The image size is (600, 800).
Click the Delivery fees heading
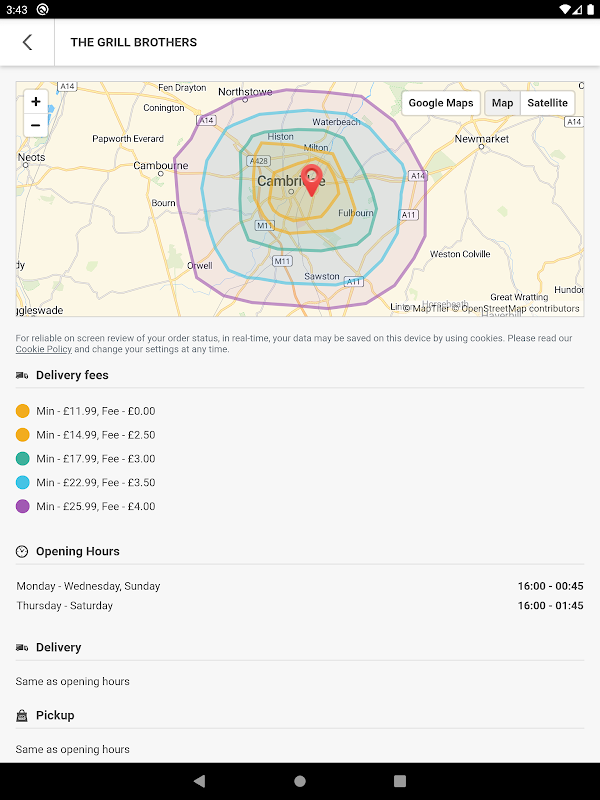72,376
